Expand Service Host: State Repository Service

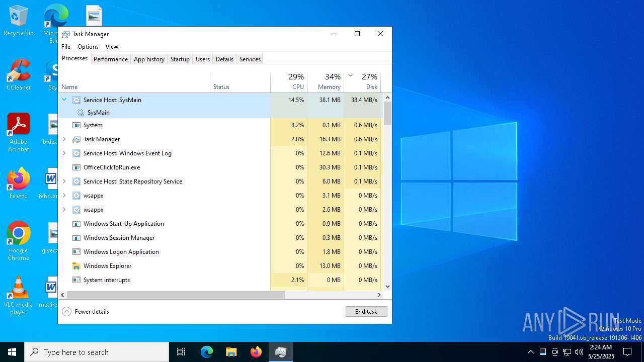64,182
